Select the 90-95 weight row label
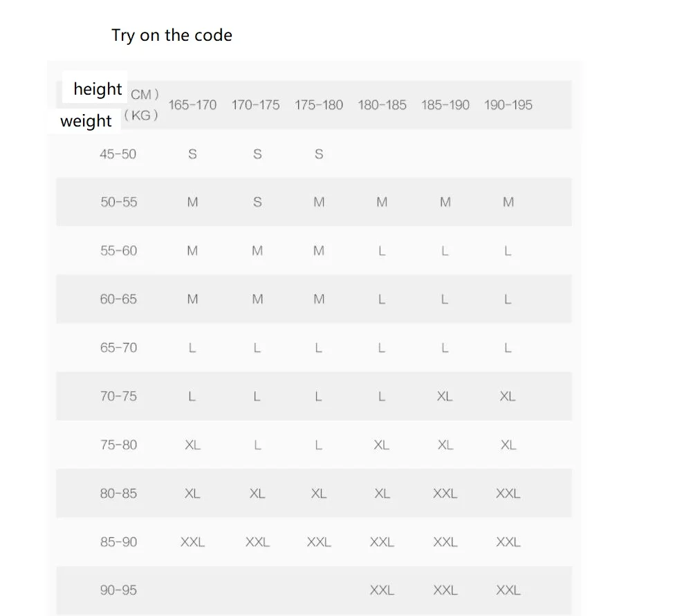The width and height of the screenshot is (682, 616). click(x=118, y=590)
